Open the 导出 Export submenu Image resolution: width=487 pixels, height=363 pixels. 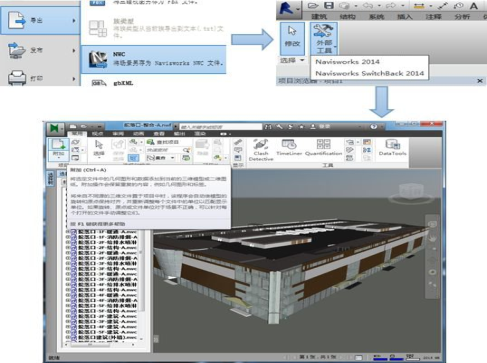point(40,20)
